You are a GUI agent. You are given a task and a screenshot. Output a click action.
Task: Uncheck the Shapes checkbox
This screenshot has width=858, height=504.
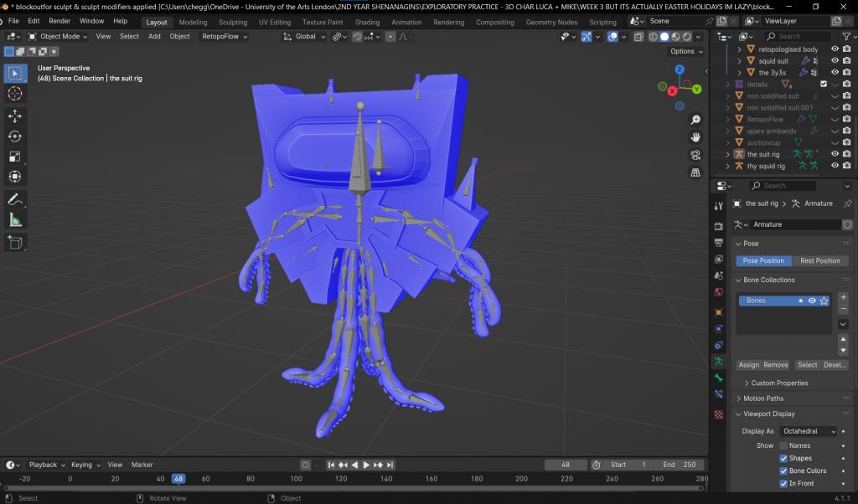coord(783,458)
